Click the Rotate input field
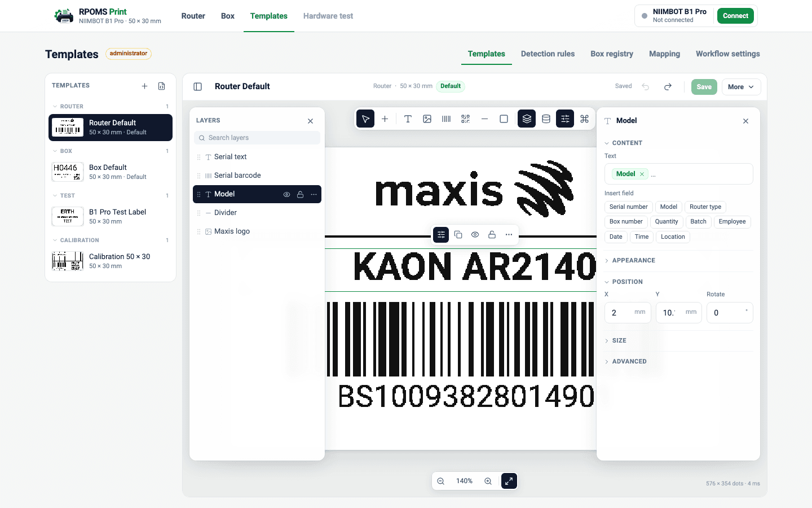The height and width of the screenshot is (508, 812). (x=730, y=313)
